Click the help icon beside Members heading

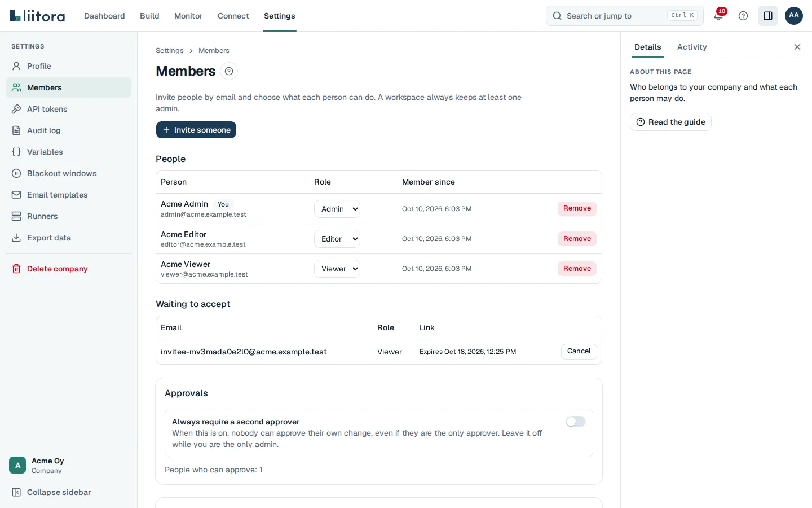tap(229, 71)
